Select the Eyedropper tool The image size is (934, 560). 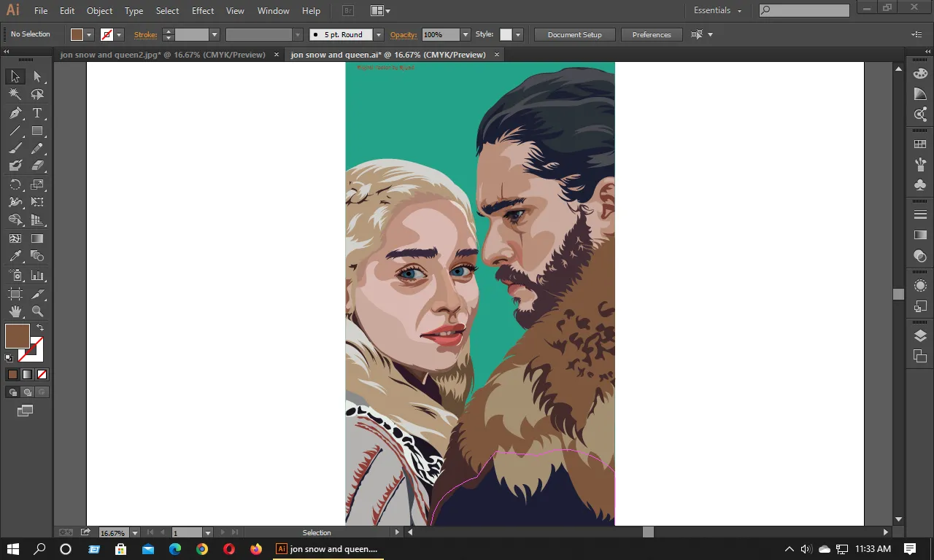click(x=15, y=256)
